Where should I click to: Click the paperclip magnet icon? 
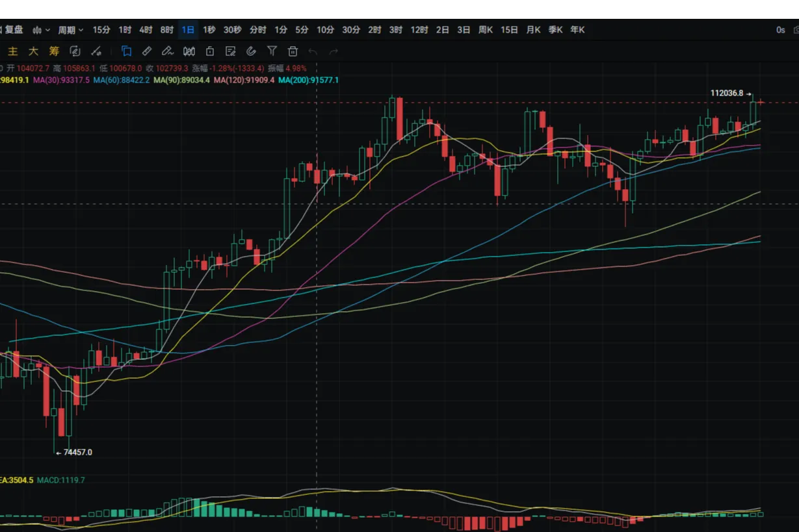pyautogui.click(x=252, y=51)
